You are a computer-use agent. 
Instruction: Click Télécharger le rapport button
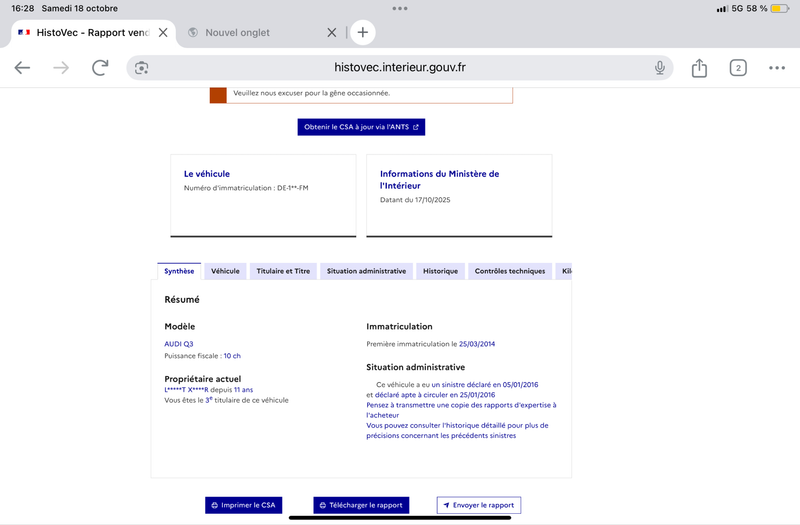click(x=361, y=505)
